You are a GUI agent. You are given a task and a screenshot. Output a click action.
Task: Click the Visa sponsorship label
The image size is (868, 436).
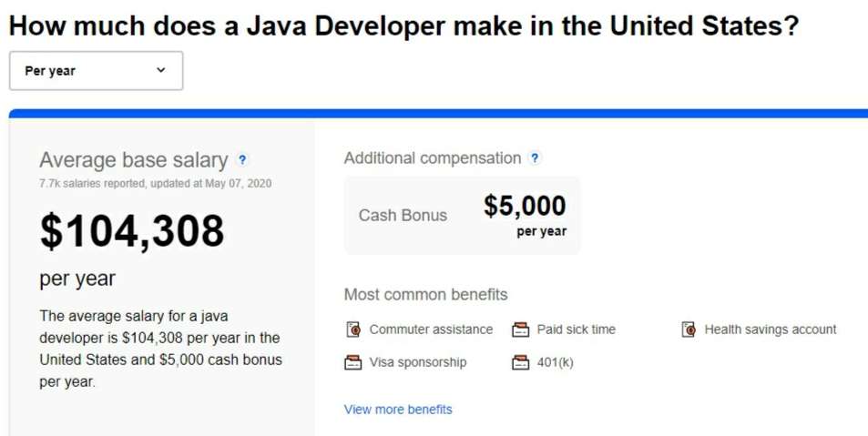click(418, 363)
